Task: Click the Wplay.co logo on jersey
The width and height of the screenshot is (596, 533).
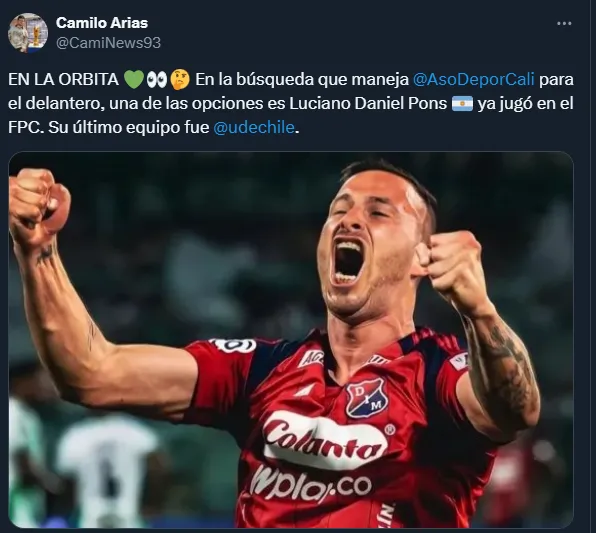Action: [x=310, y=484]
